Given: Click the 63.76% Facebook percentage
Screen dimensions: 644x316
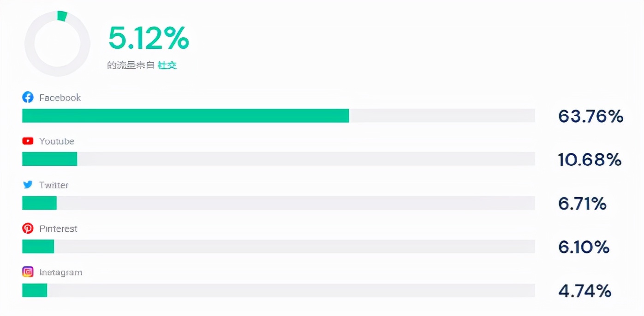Looking at the screenshot, I should (590, 117).
